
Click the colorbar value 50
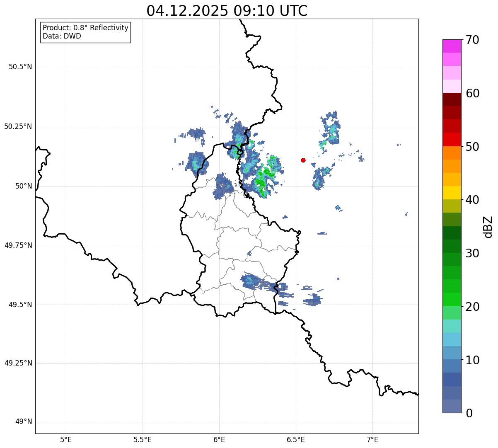pyautogui.click(x=472, y=147)
